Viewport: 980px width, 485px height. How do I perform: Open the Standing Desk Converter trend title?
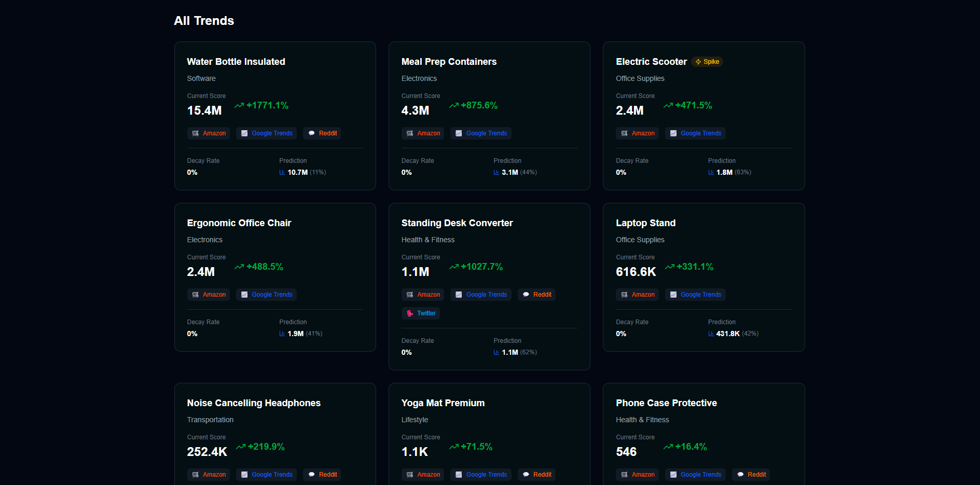[457, 223]
